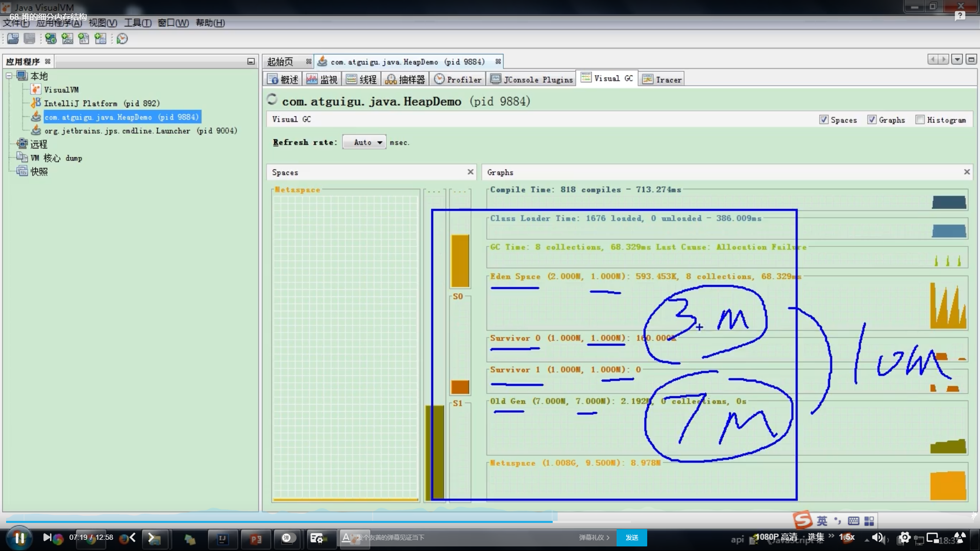Viewport: 980px width, 551px height.
Task: Open the JConsole Plugins subtab
Action: (x=532, y=80)
